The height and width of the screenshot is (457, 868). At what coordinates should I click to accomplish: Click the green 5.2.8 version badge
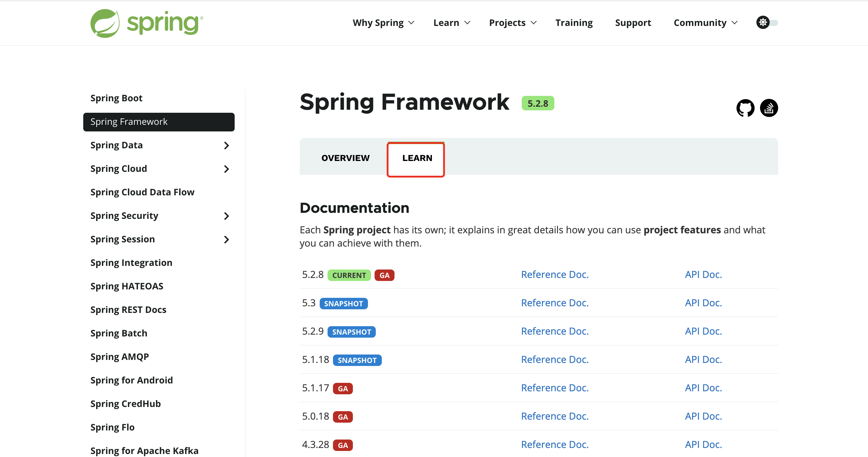click(x=537, y=103)
